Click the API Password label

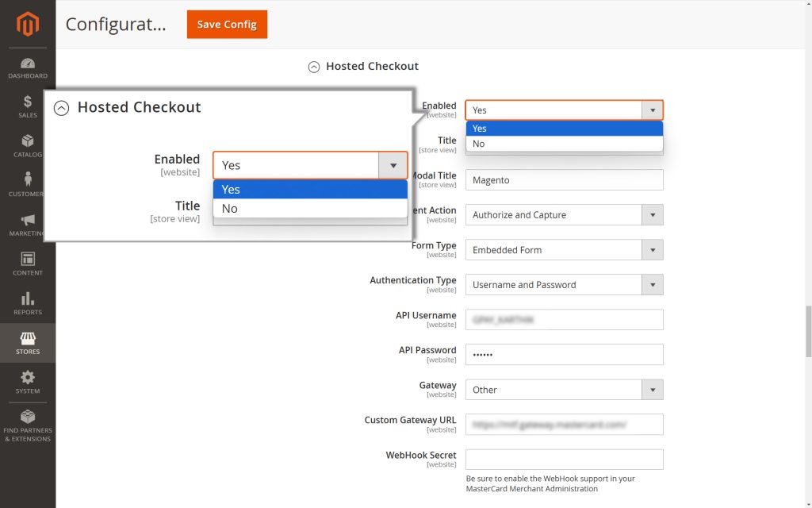(x=427, y=350)
